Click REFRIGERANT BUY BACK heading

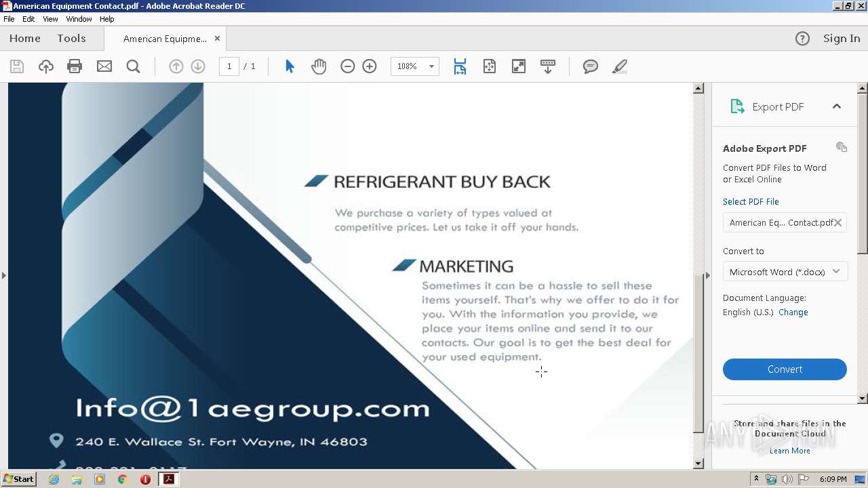pos(442,182)
